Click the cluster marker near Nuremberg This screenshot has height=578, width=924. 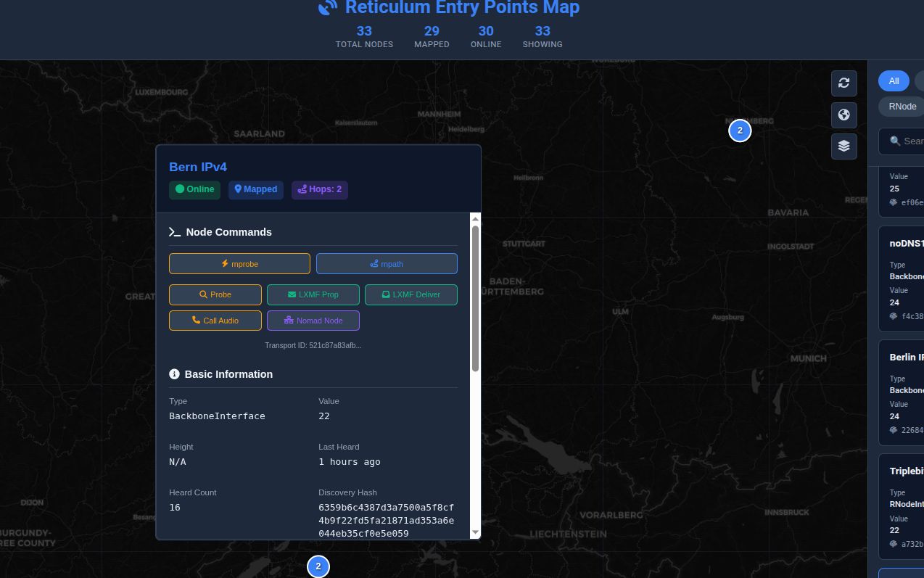[740, 131]
